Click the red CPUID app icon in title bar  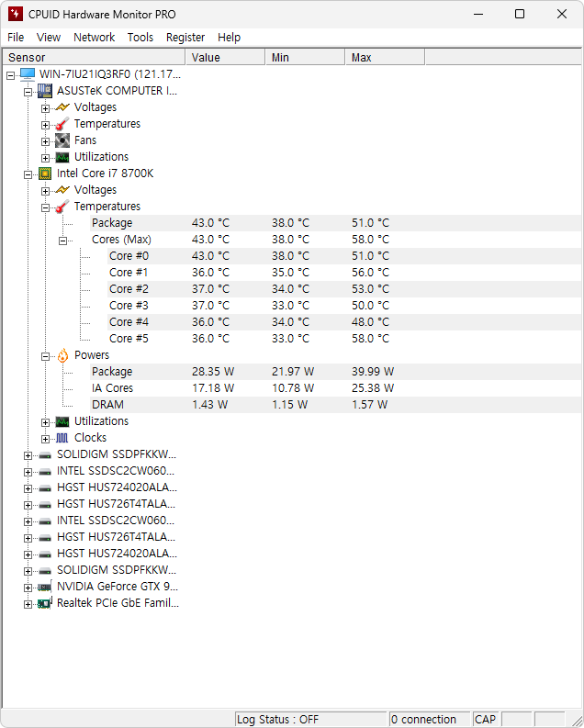point(16,14)
